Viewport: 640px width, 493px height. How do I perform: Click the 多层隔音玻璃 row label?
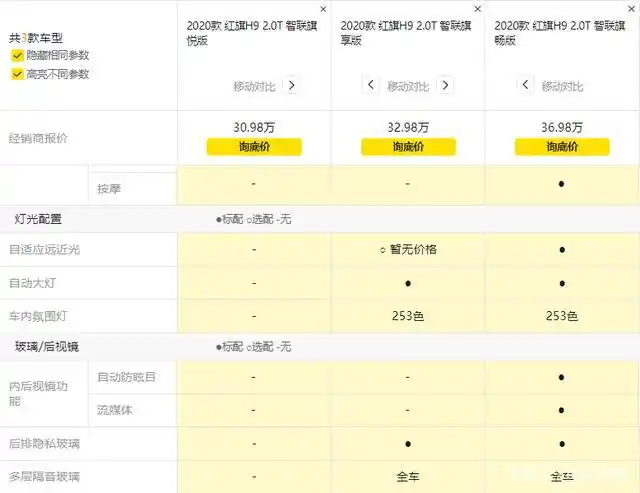tap(44, 476)
